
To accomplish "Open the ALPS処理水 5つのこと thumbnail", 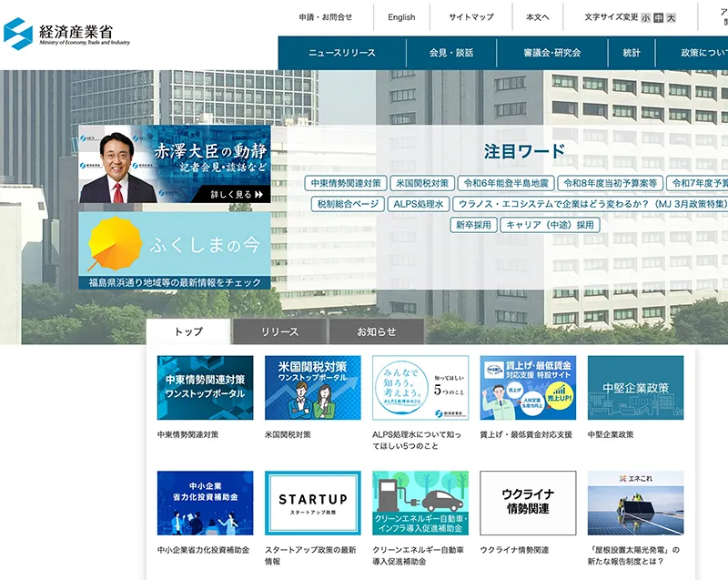I will pyautogui.click(x=420, y=388).
